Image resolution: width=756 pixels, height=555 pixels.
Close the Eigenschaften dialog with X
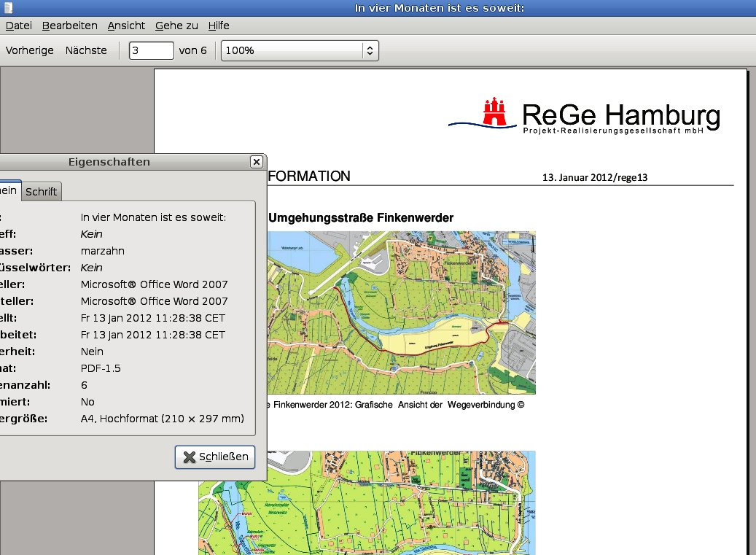click(256, 162)
